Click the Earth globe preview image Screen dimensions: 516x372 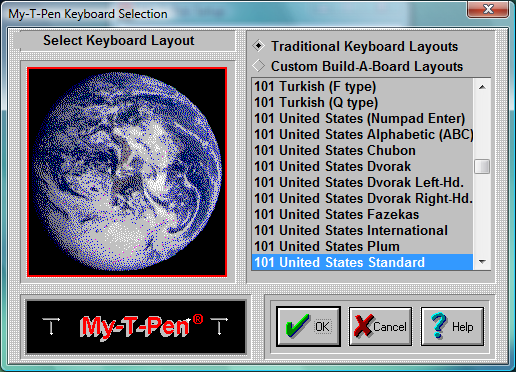[x=127, y=172]
